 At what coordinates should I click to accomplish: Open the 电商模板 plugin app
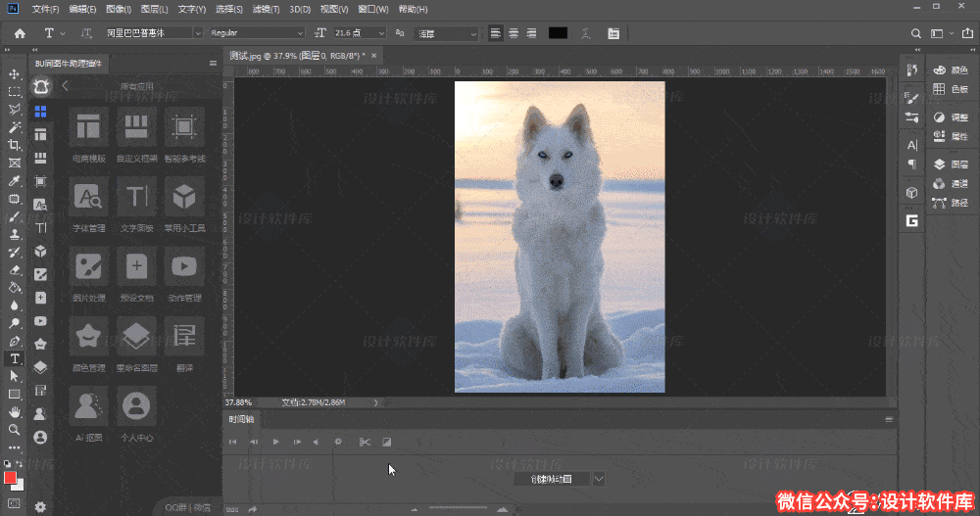pyautogui.click(x=89, y=126)
